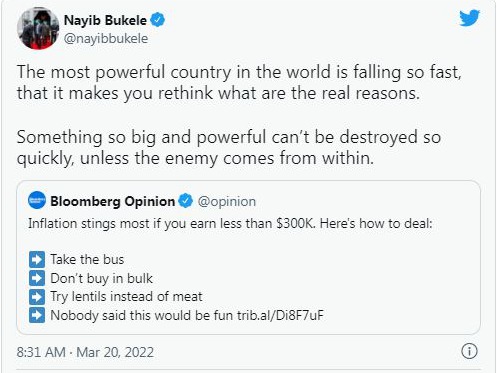
Task: Click arrow emoji beside Take the bus
Action: click(37, 259)
